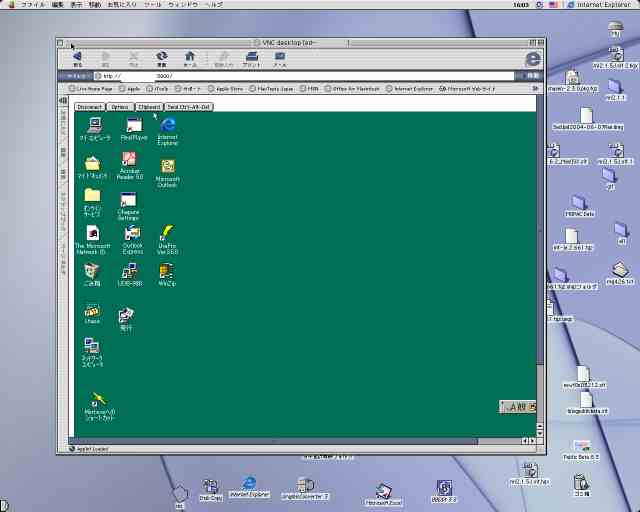Click the Forward arrow in IE toolbar
The image size is (640, 512).
(105, 56)
